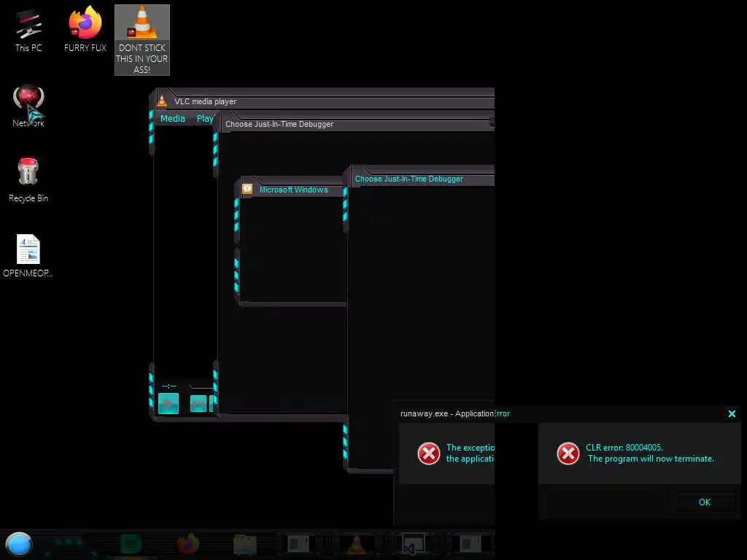Viewport: 747px width, 560px height.
Task: Click the VLC previous track button
Action: pyautogui.click(x=198, y=404)
